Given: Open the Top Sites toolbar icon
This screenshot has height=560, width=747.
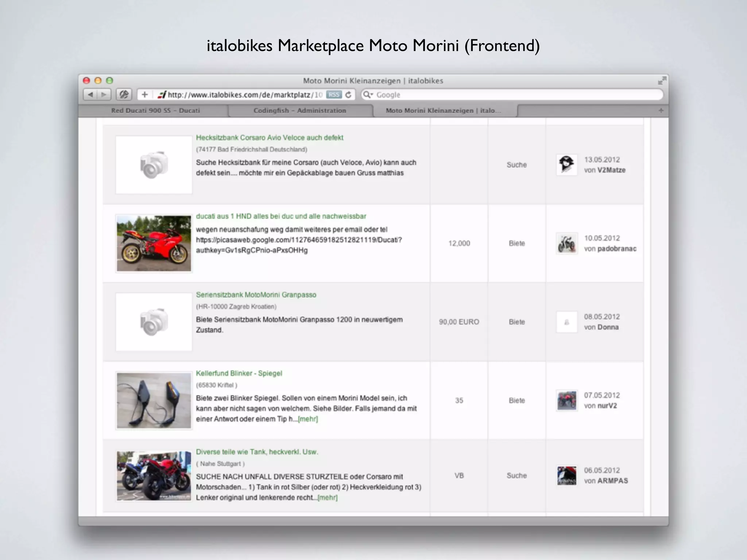Looking at the screenshot, I should click(124, 95).
